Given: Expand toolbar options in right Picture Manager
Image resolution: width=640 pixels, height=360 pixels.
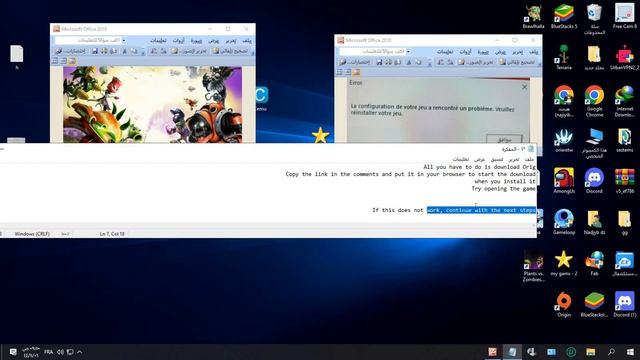Looking at the screenshot, I should (x=429, y=63).
